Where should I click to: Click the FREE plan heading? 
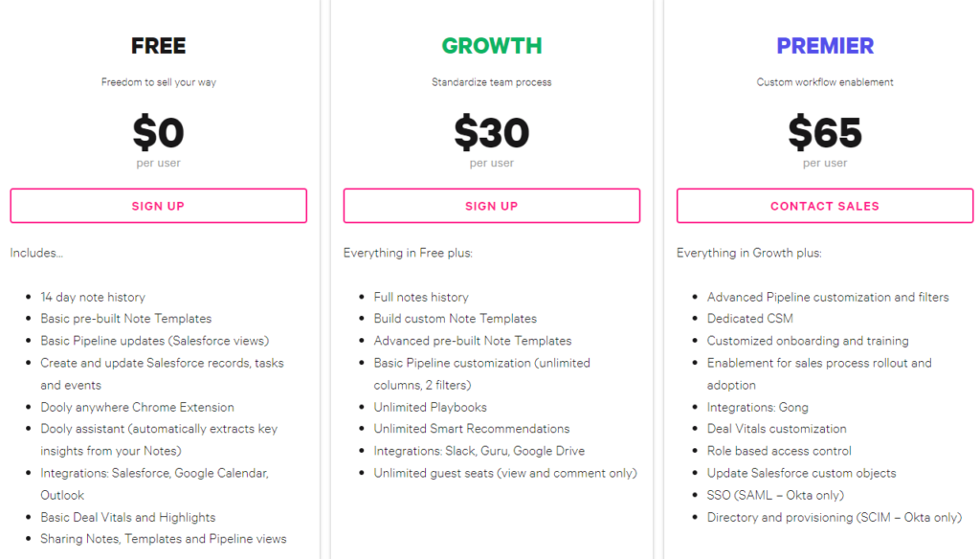click(158, 46)
